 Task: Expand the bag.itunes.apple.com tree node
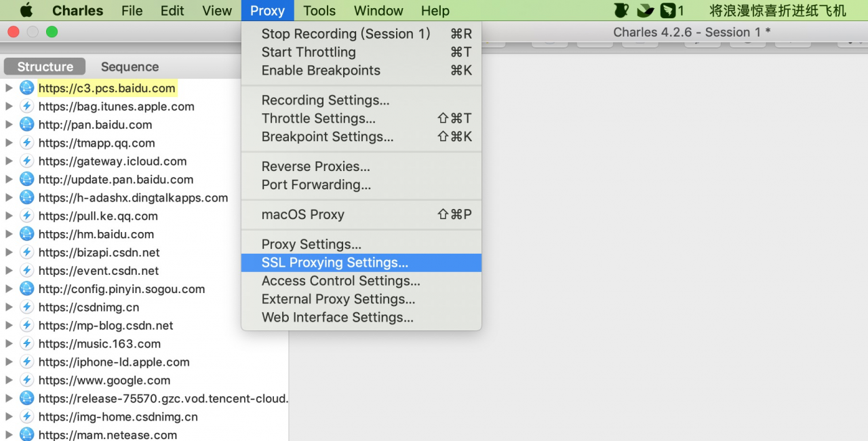click(9, 106)
